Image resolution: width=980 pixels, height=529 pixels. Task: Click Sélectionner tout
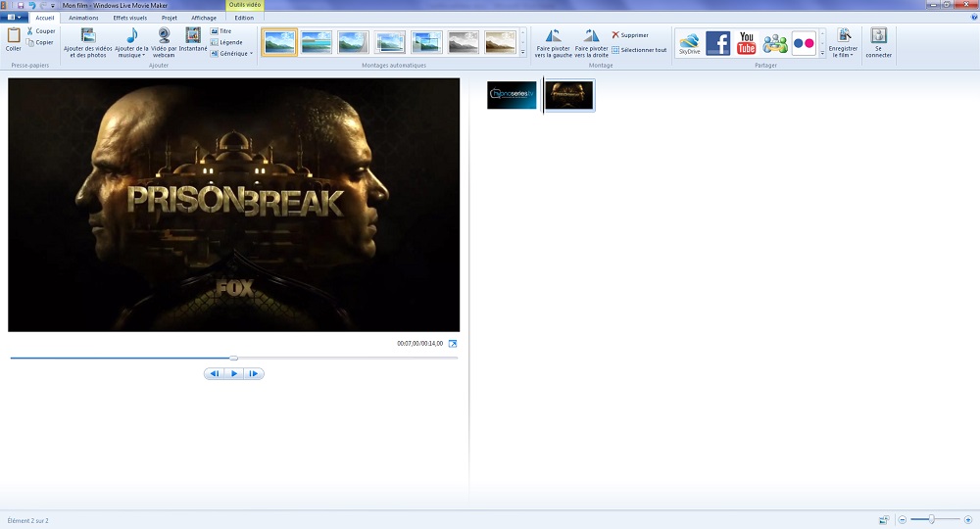click(x=639, y=50)
